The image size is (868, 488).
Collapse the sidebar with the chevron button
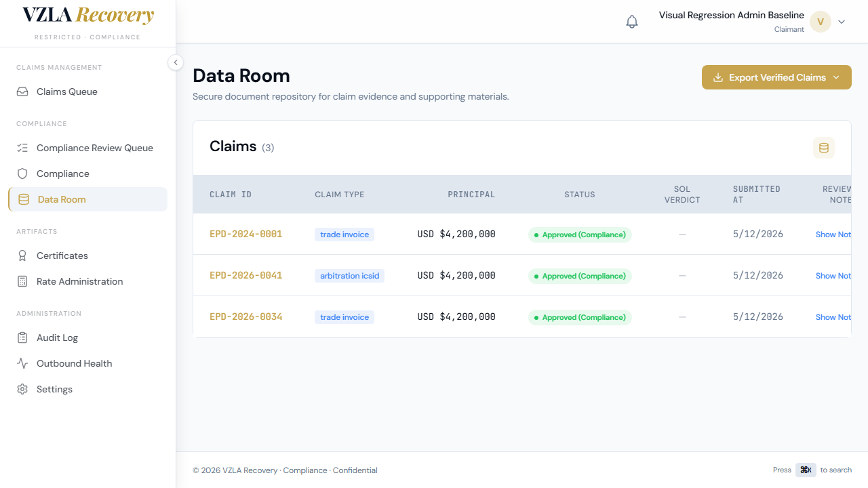pos(176,62)
